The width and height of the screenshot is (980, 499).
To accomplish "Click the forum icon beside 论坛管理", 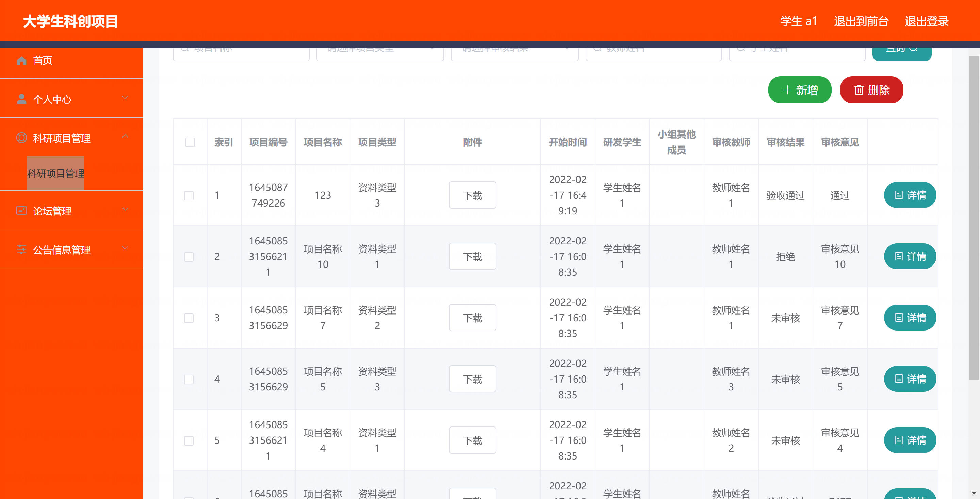I will coord(22,210).
